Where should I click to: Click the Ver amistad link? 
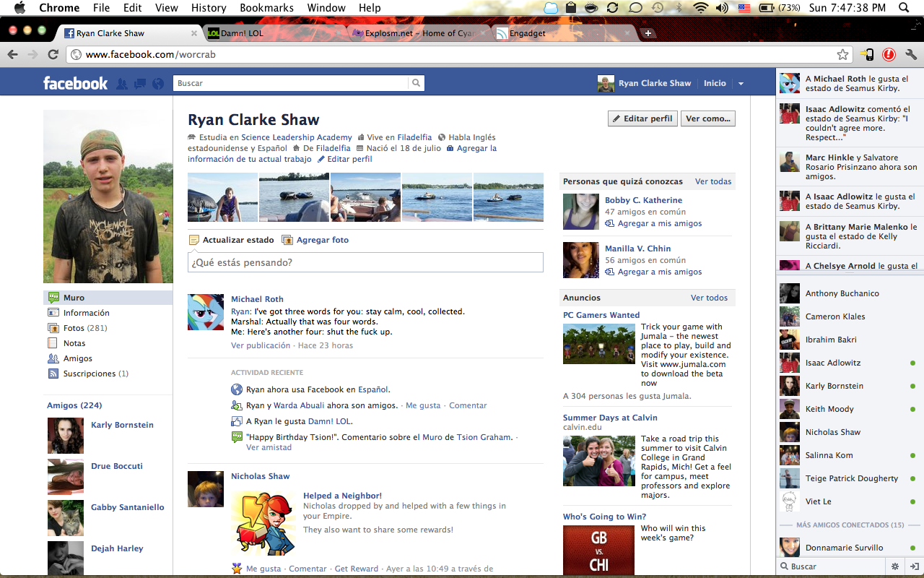tap(269, 447)
